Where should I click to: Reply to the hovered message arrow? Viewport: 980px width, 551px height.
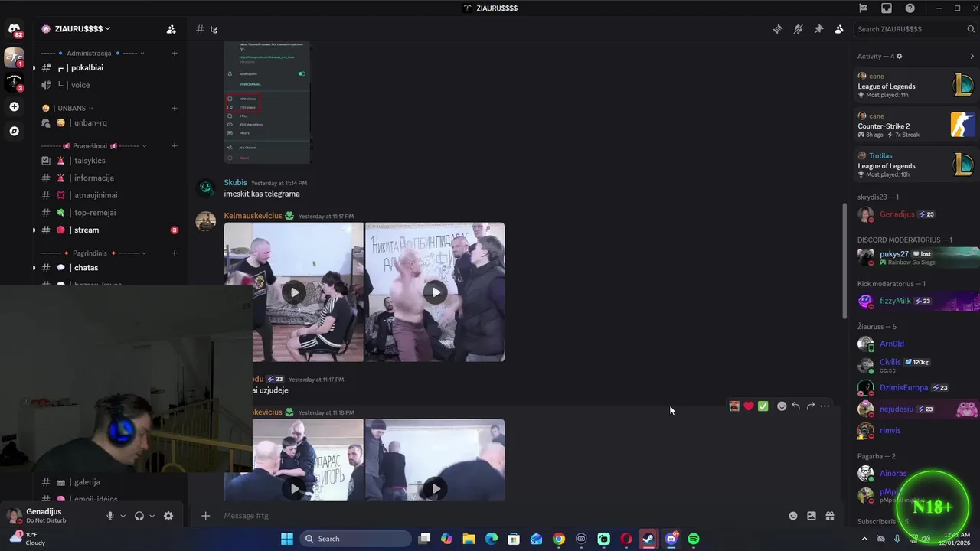click(x=796, y=406)
